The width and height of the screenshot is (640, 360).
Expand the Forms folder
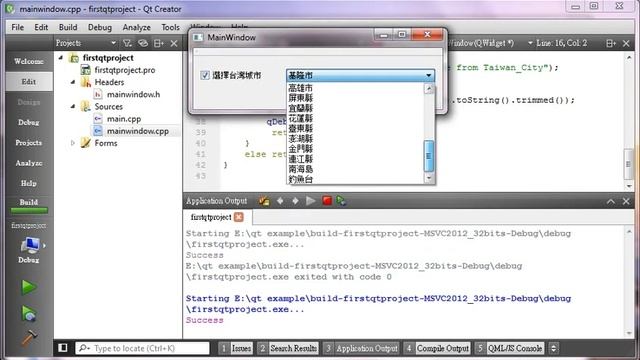tap(73, 143)
